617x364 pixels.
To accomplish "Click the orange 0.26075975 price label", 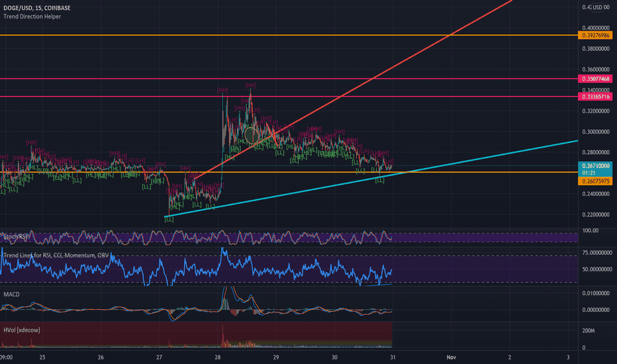I will [595, 181].
